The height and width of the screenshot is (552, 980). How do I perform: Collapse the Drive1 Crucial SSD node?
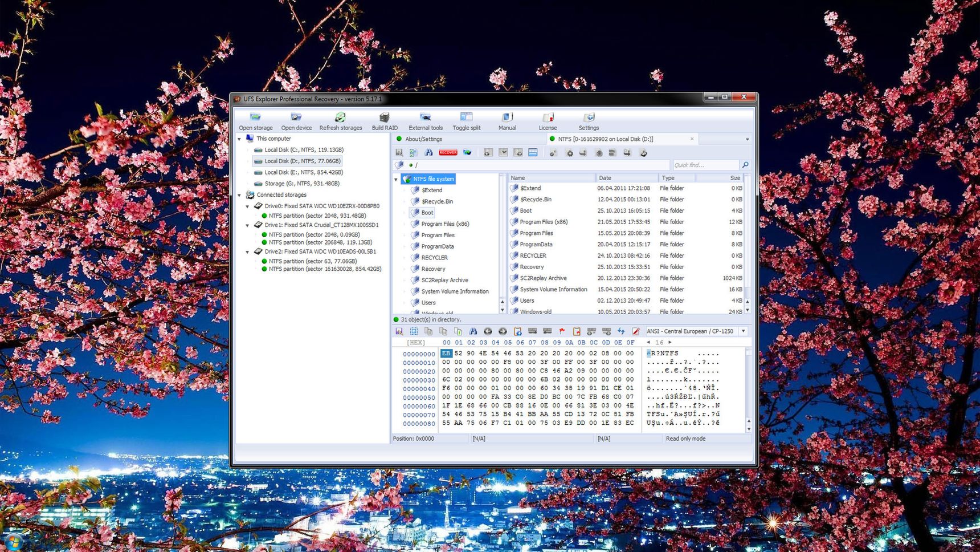(247, 225)
